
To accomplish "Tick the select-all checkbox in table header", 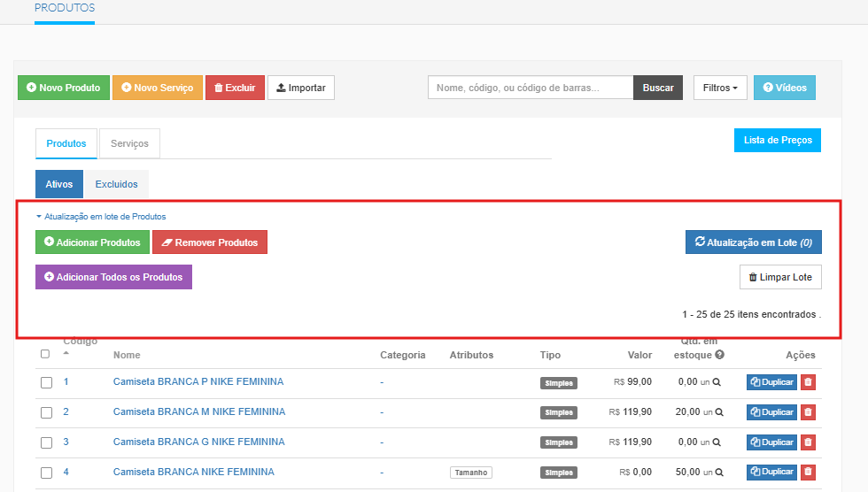I will click(45, 354).
